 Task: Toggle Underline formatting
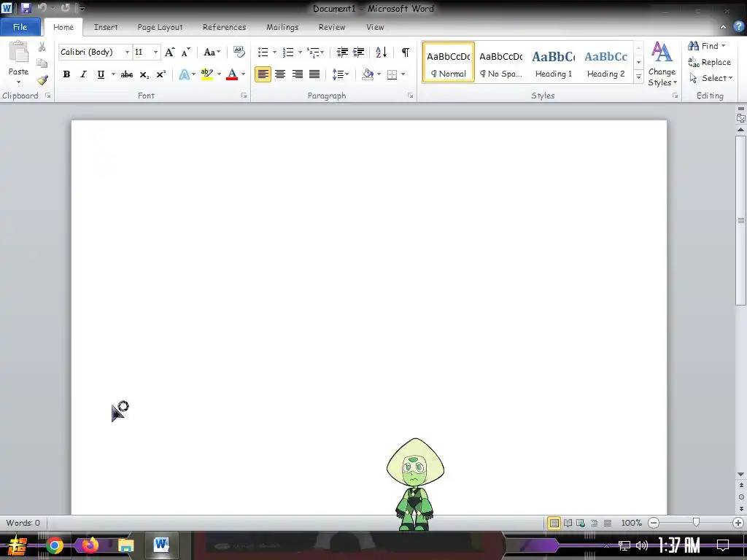coord(101,74)
